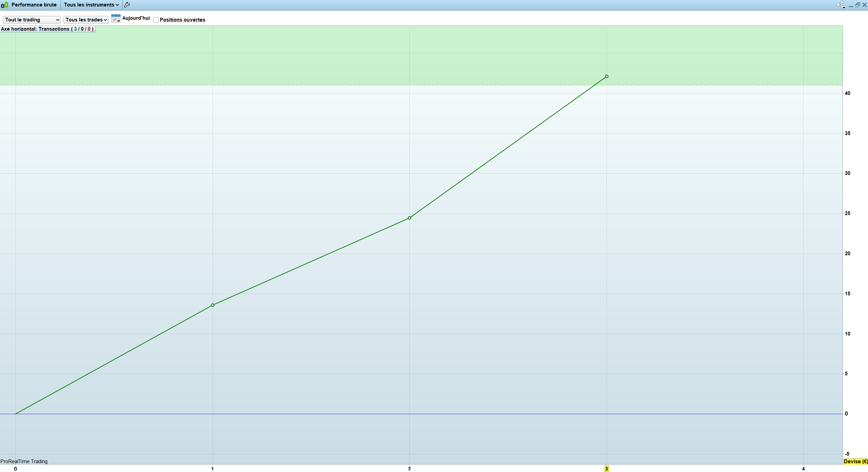Viewport: 868px width, 472px height.
Task: Click the share icon in title bar
Action: [840, 5]
